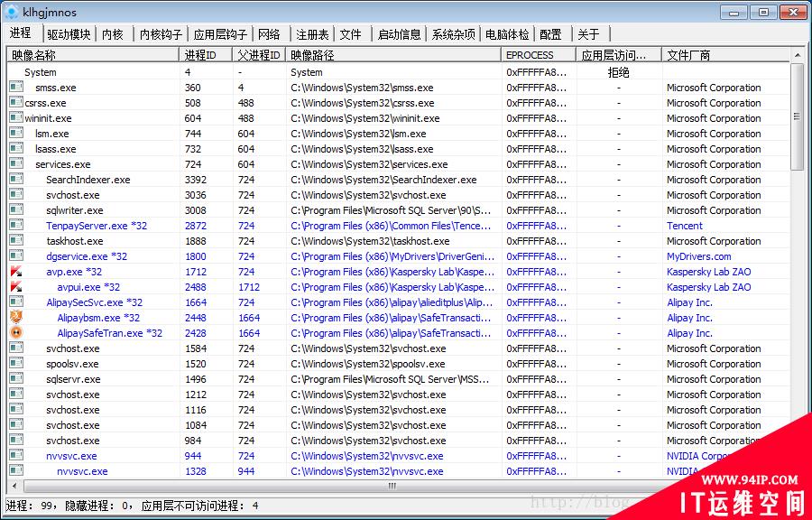Screen dimensions: 812x520
Task: Switch to the 文件 tab
Action: coord(351,34)
